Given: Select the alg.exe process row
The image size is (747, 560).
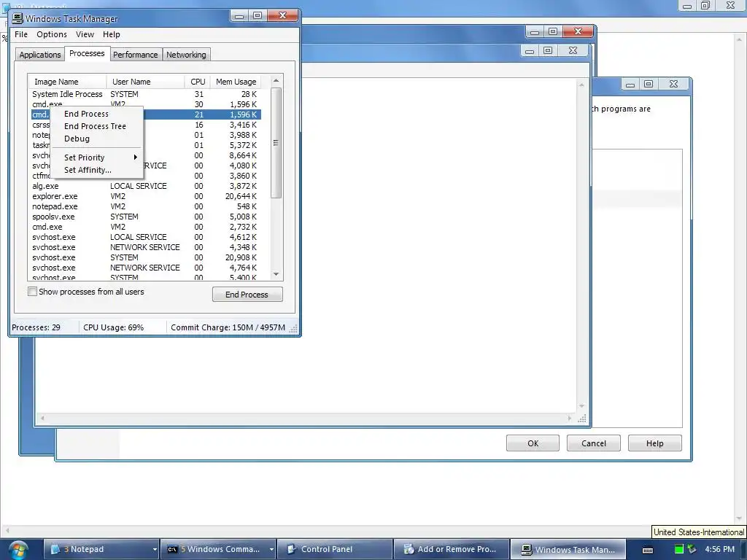Looking at the screenshot, I should click(x=146, y=186).
